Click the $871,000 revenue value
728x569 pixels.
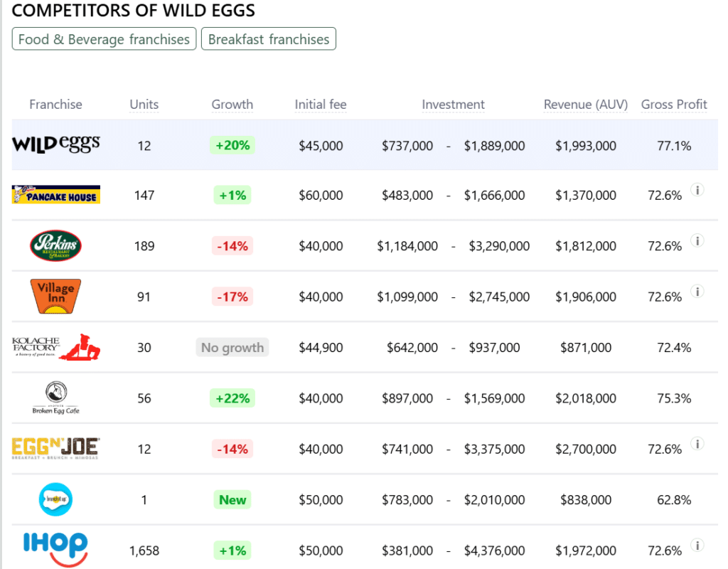[586, 347]
